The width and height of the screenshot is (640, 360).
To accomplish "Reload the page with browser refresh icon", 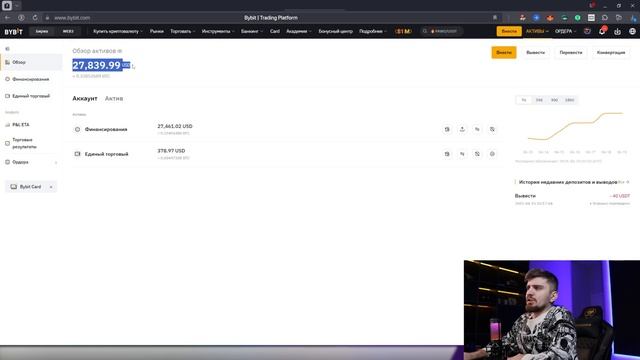I will 35,18.
